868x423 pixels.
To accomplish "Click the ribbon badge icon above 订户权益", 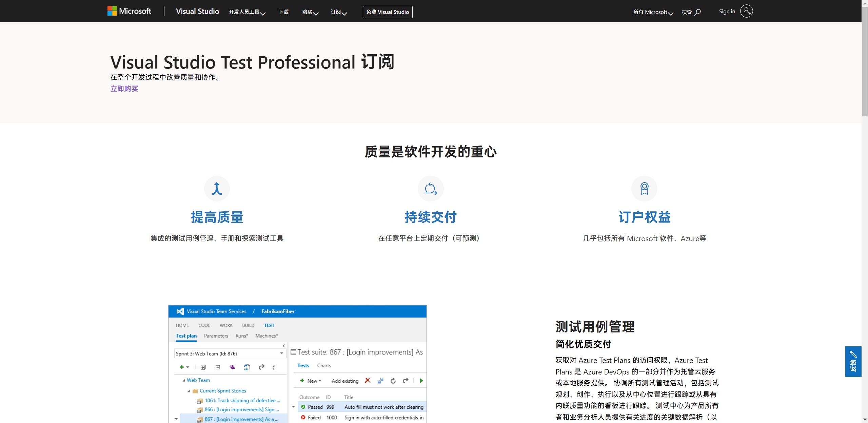I will (x=644, y=189).
